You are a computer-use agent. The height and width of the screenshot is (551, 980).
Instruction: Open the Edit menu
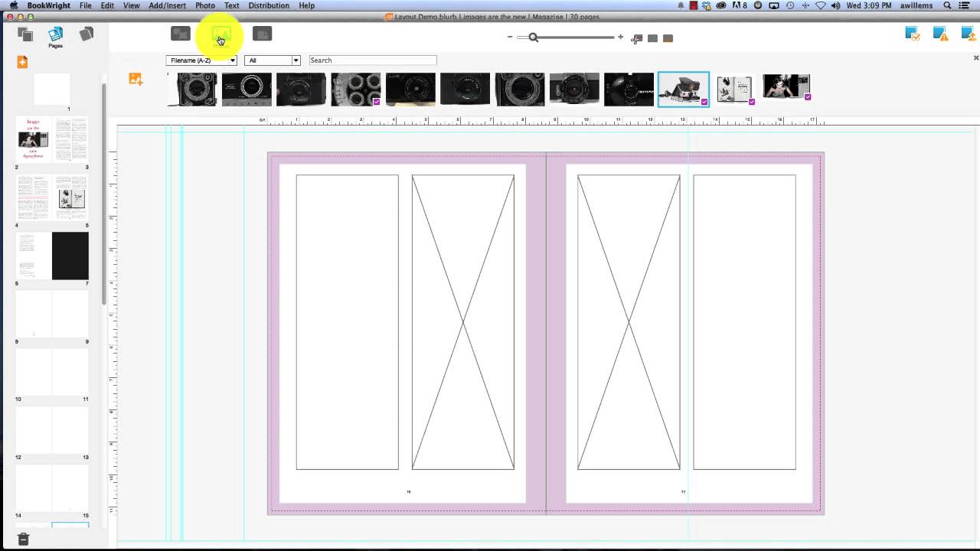pos(107,5)
